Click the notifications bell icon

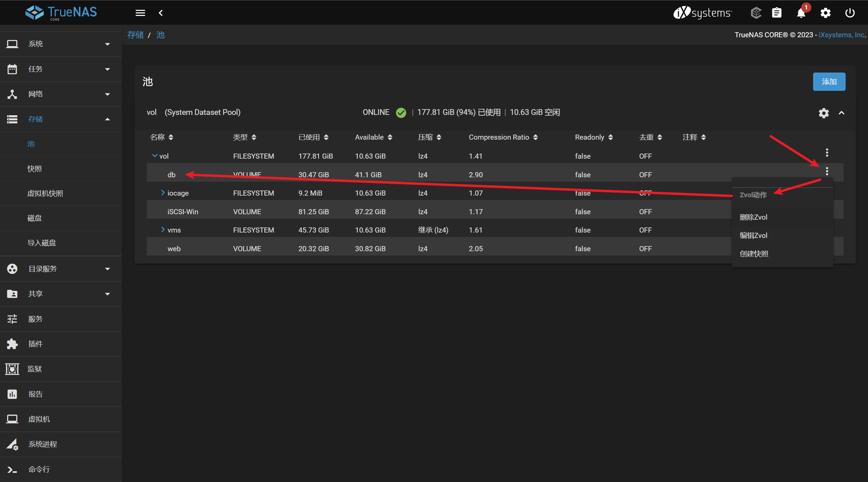pos(801,13)
